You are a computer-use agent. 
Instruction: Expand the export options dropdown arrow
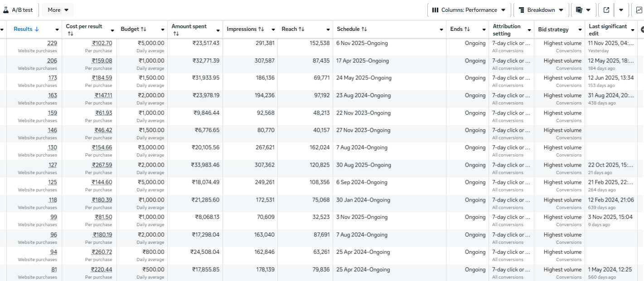pos(621,10)
